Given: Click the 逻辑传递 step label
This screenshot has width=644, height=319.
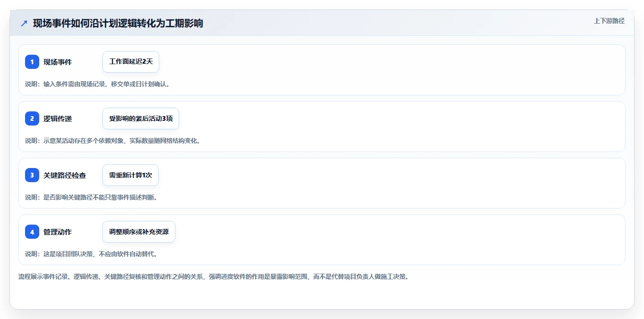Looking at the screenshot, I should click(58, 118).
